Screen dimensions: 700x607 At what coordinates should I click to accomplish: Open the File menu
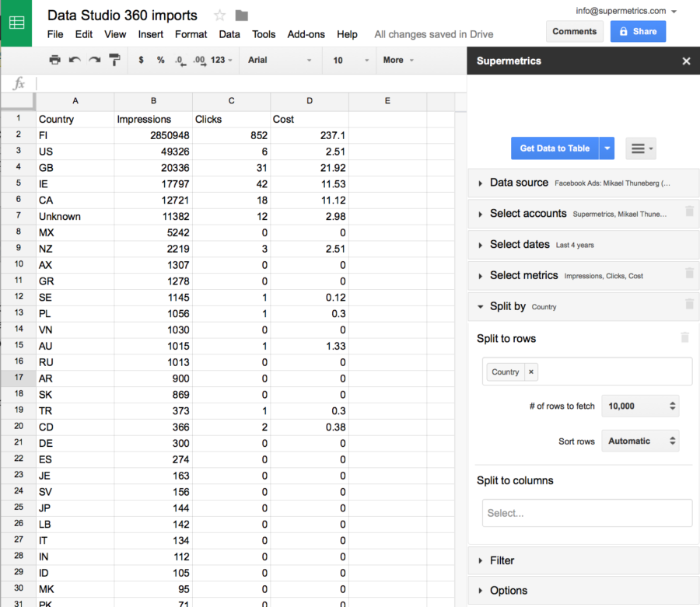[55, 34]
